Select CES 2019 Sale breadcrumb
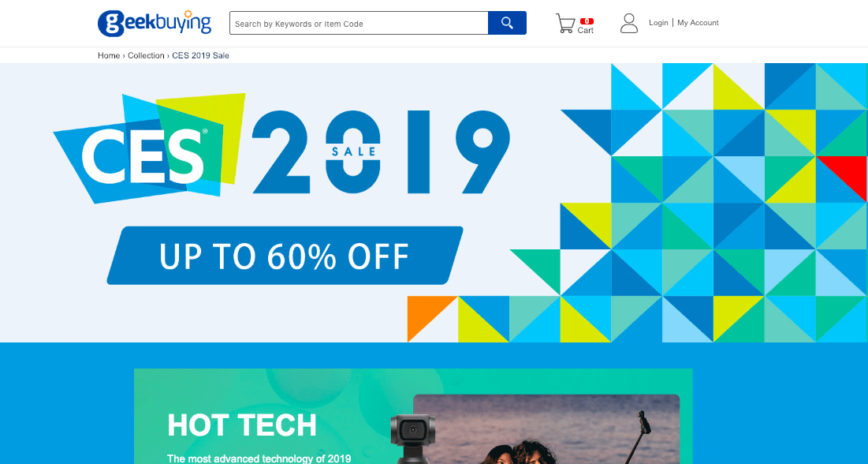The height and width of the screenshot is (464, 868). coord(200,55)
